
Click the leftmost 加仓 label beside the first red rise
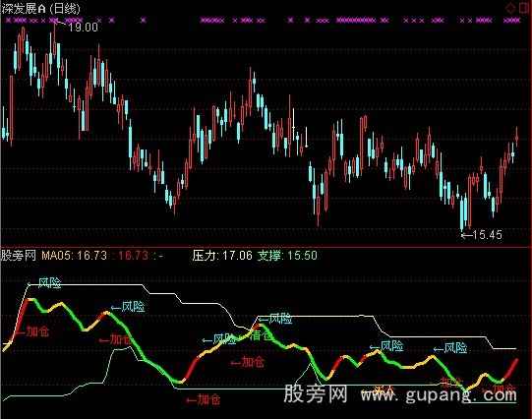(x=38, y=331)
